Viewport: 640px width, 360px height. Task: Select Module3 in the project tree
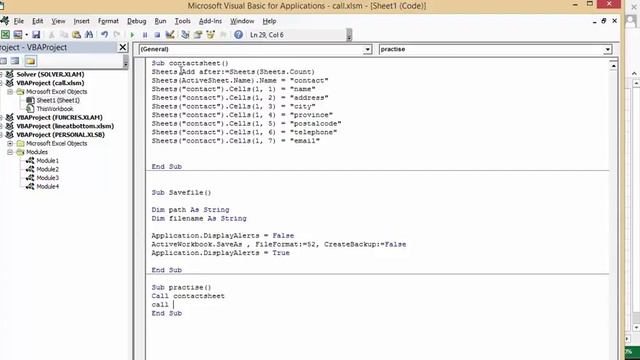tap(47, 178)
